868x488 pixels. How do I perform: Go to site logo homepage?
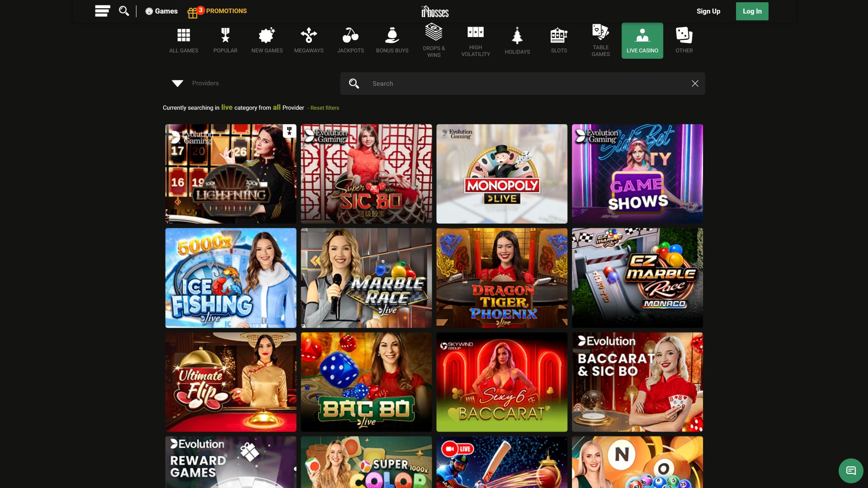(x=435, y=12)
